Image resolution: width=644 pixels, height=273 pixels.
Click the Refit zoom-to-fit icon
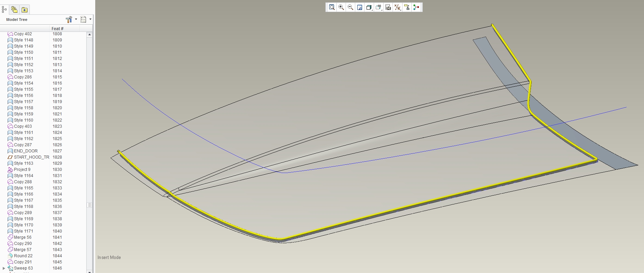pyautogui.click(x=332, y=7)
